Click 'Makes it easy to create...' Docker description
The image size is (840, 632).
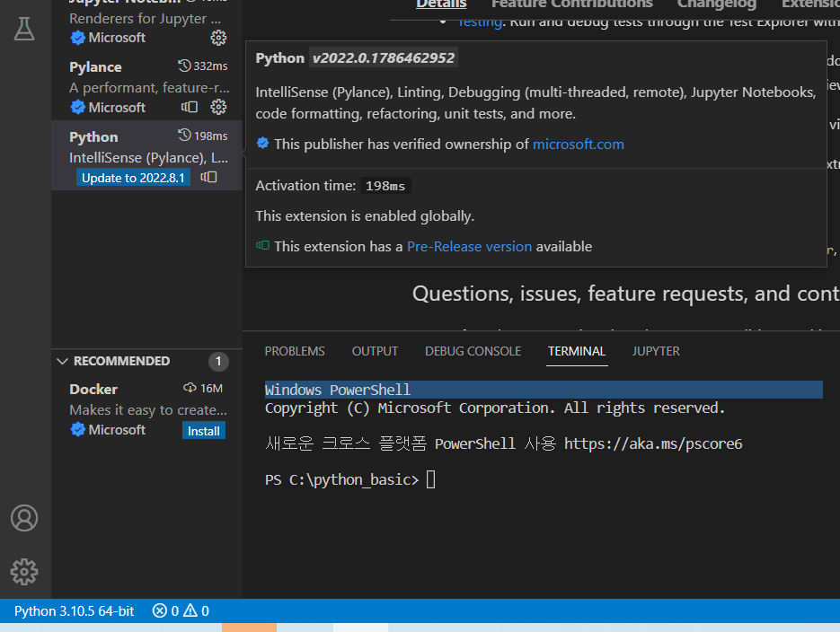tap(148, 410)
